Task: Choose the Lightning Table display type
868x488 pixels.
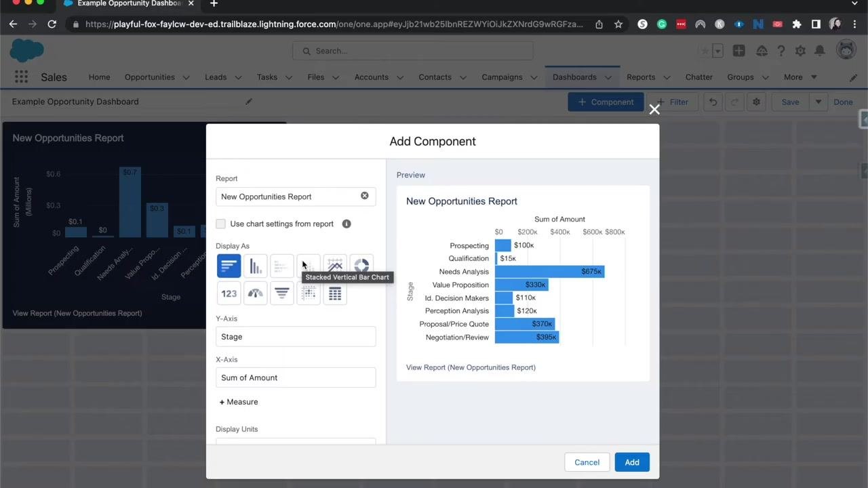Action: (335, 293)
